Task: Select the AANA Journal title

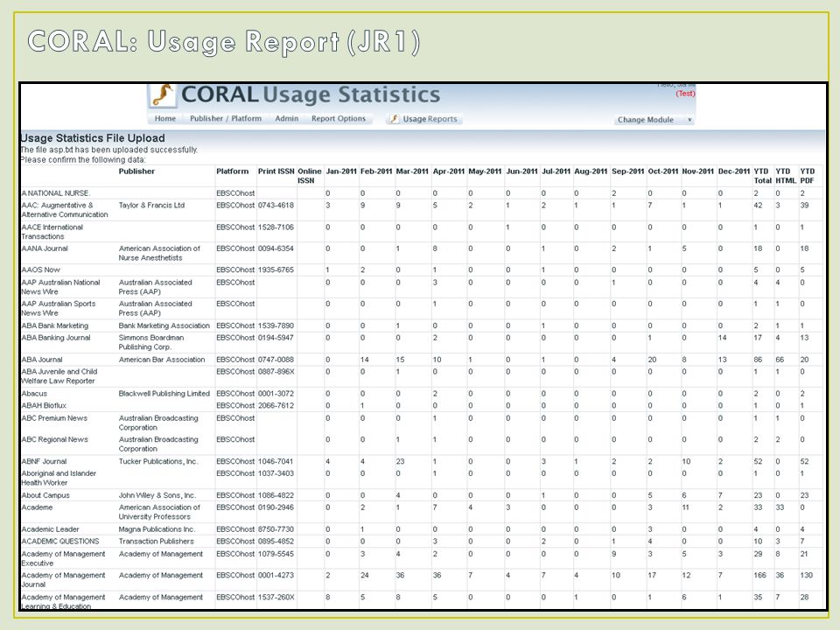Action: tap(45, 248)
